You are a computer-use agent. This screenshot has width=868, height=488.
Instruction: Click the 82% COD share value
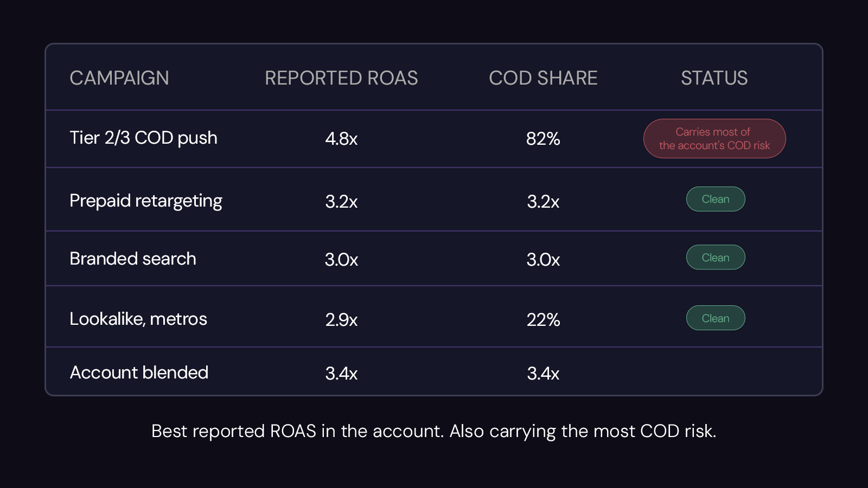pos(543,139)
